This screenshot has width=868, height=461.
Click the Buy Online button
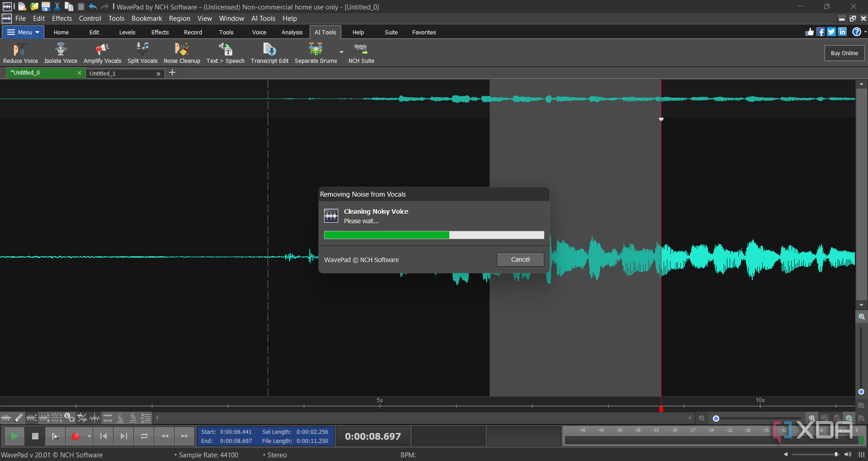coord(844,53)
